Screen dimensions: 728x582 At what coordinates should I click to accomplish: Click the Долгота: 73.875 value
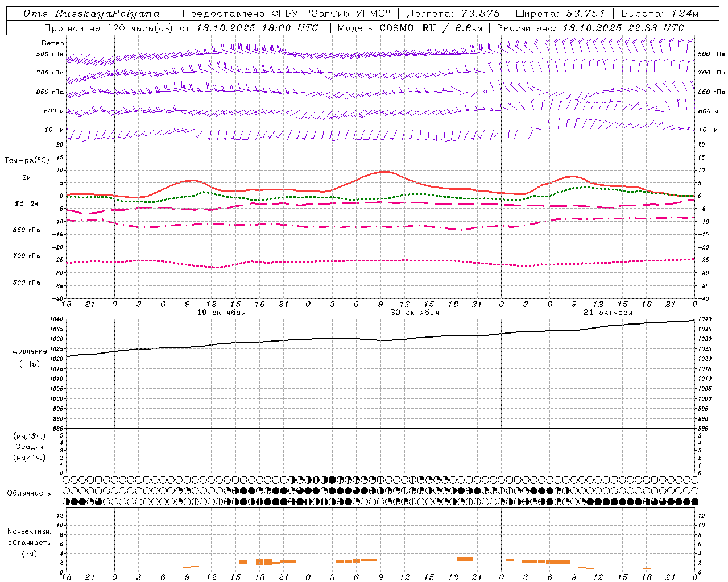tap(453, 14)
